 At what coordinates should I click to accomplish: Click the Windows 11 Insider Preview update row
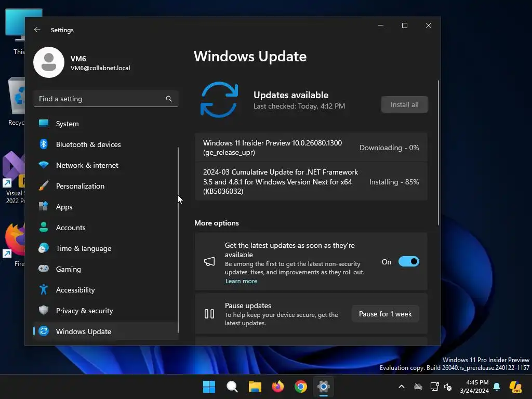point(311,148)
